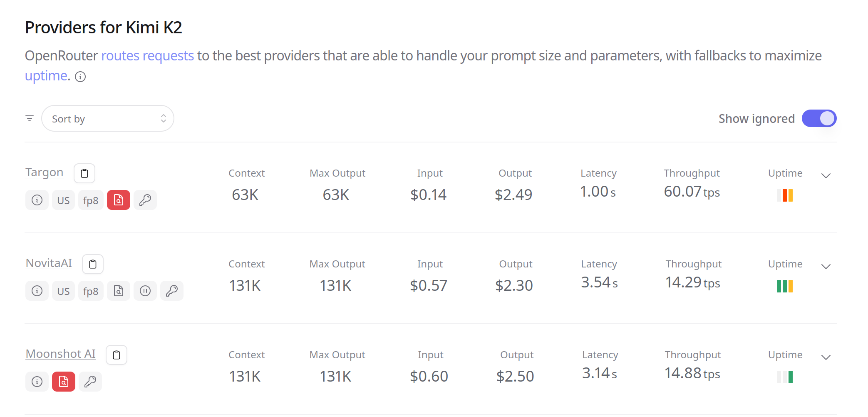
Task: Click the US region badge under NovitaAI
Action: [63, 291]
